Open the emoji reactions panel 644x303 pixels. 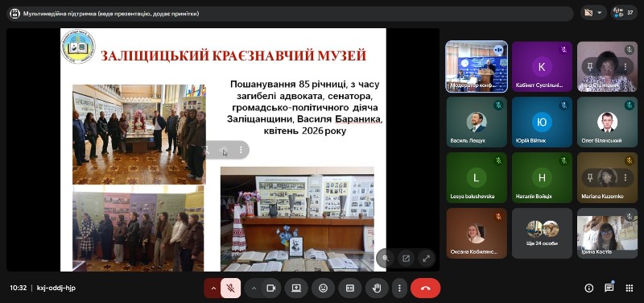click(324, 288)
